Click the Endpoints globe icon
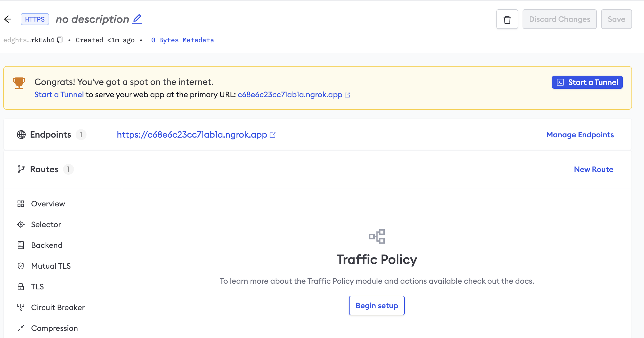Screen dimensions: 644x338 [21, 135]
